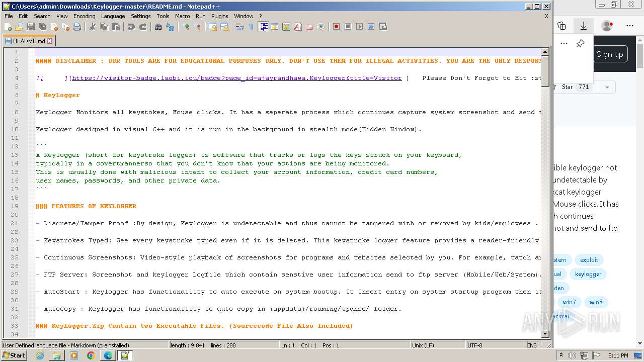Screen dimensions: 644x362
Task: Open the Search menu
Action: point(42,16)
